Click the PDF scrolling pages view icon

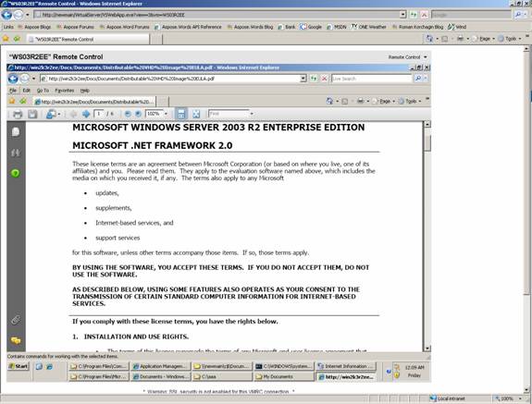(181, 114)
